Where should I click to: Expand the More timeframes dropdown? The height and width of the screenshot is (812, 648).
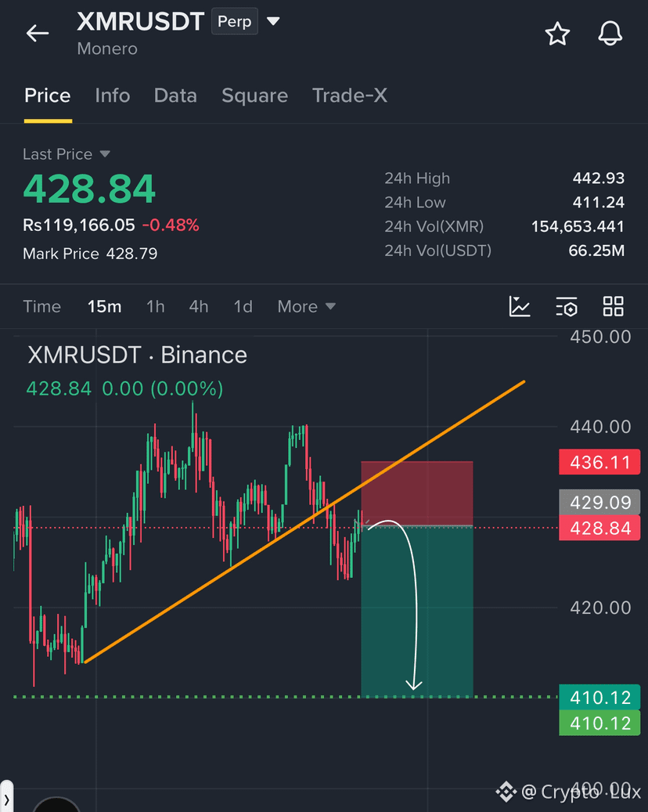[307, 307]
